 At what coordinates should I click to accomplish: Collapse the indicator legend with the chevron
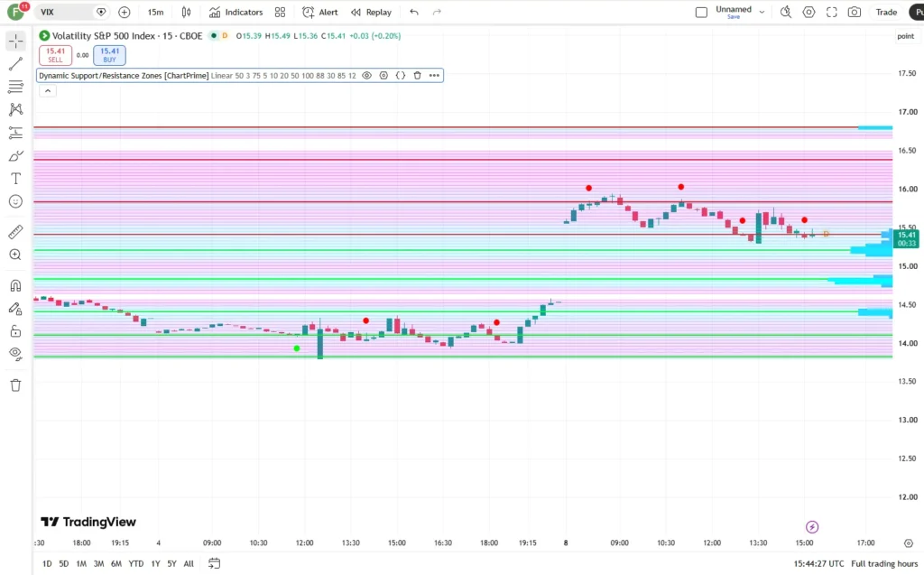point(48,91)
